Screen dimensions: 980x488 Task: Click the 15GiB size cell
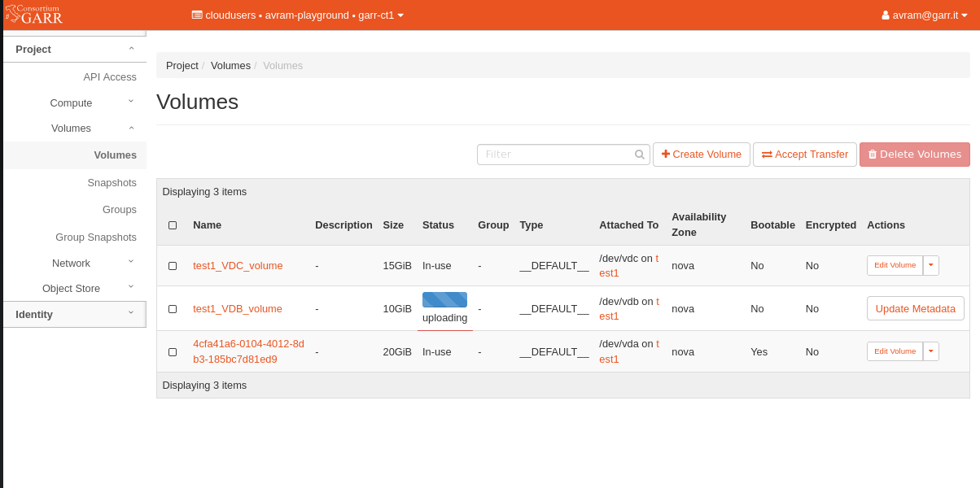(397, 266)
